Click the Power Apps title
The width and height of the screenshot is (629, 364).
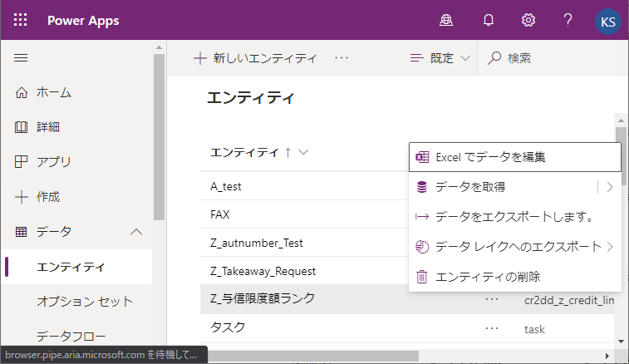(83, 21)
